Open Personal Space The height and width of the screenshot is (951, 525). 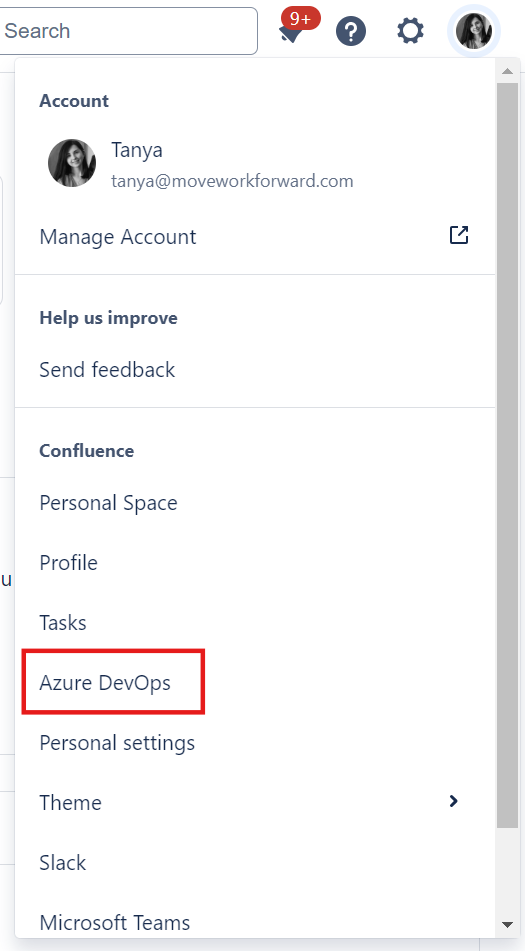coord(255,503)
